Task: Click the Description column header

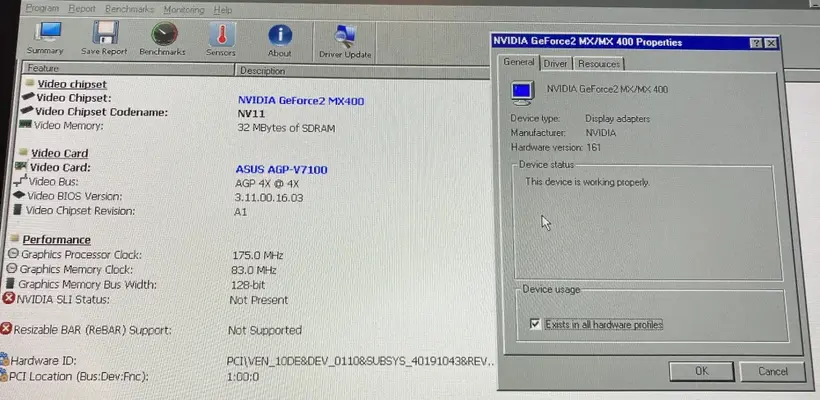Action: click(x=263, y=71)
